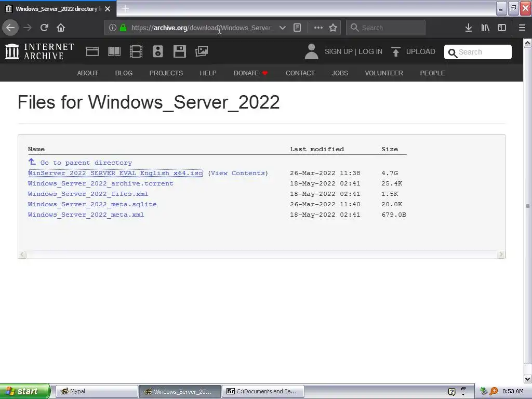Click the page scrollbar down arrow
Screen dimensions: 532x399
pyautogui.click(x=528, y=379)
